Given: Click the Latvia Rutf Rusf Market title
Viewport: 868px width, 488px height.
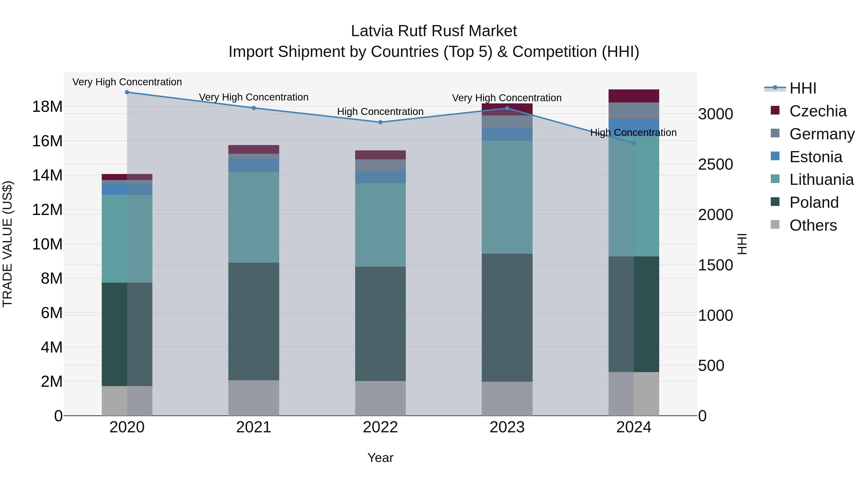Looking at the screenshot, I should (434, 31).
